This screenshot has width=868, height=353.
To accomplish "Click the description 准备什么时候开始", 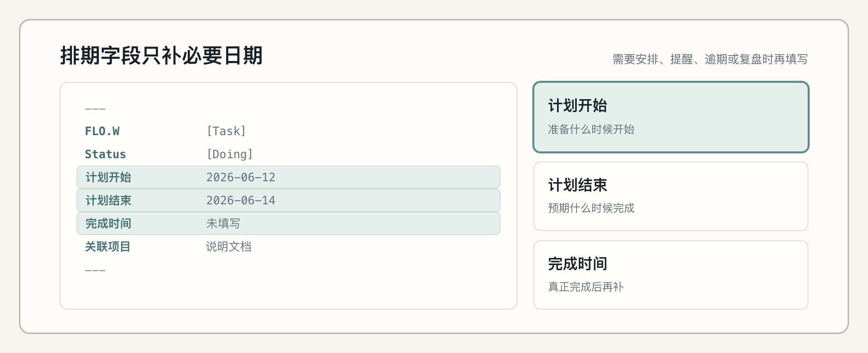I will click(591, 129).
